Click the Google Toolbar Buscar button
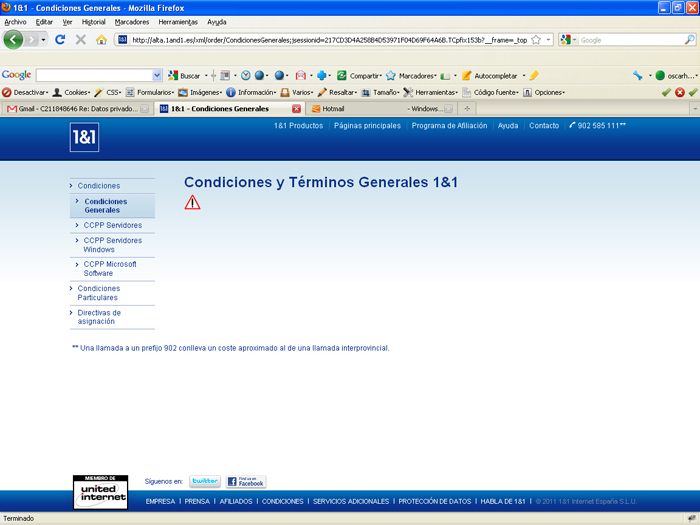This screenshot has height=525, width=700. [x=184, y=75]
